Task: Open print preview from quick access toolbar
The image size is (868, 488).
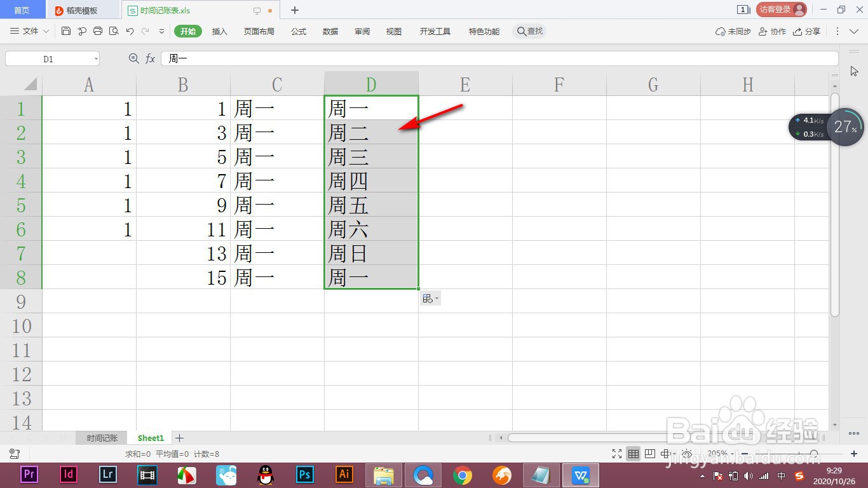Action: tap(114, 30)
